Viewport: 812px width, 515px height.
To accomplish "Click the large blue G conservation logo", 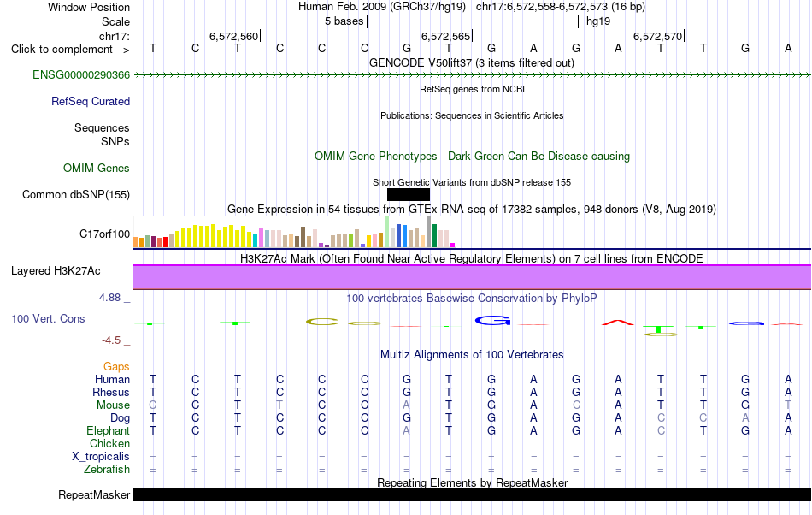I will click(492, 321).
